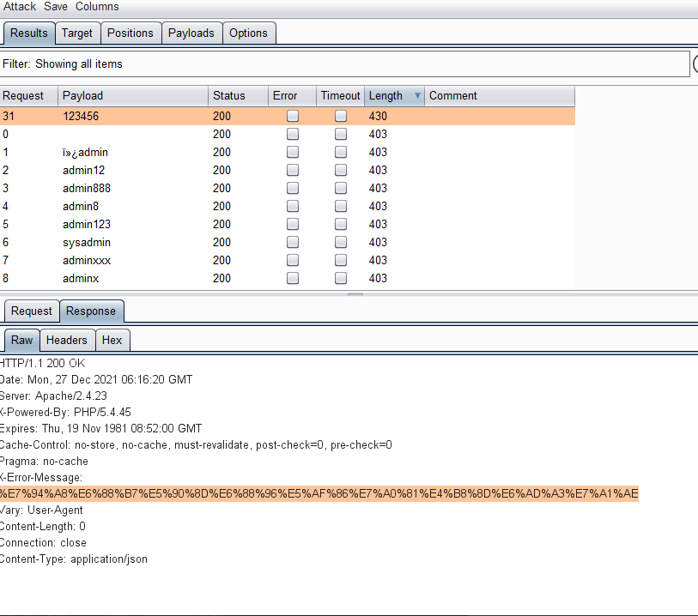Select the ï»¿admin payload row
This screenshot has height=616, width=698.
point(288,152)
